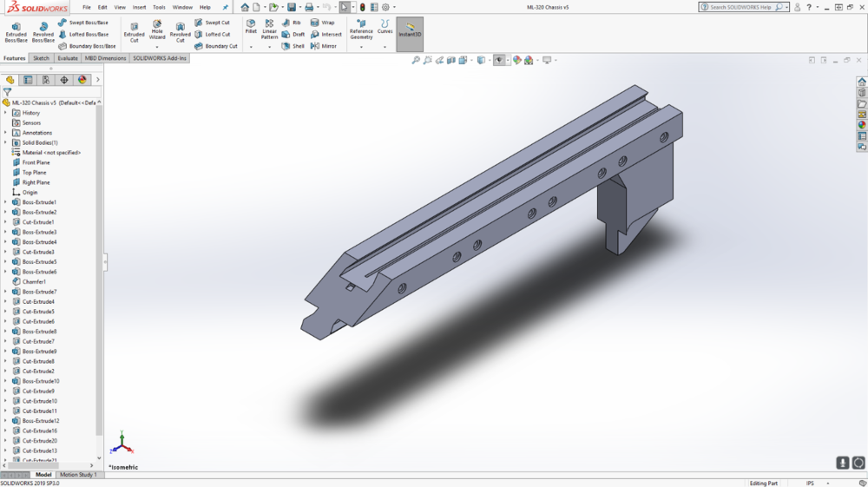Toggle Instant3D mode
This screenshot has width=868, height=487.
coord(410,31)
